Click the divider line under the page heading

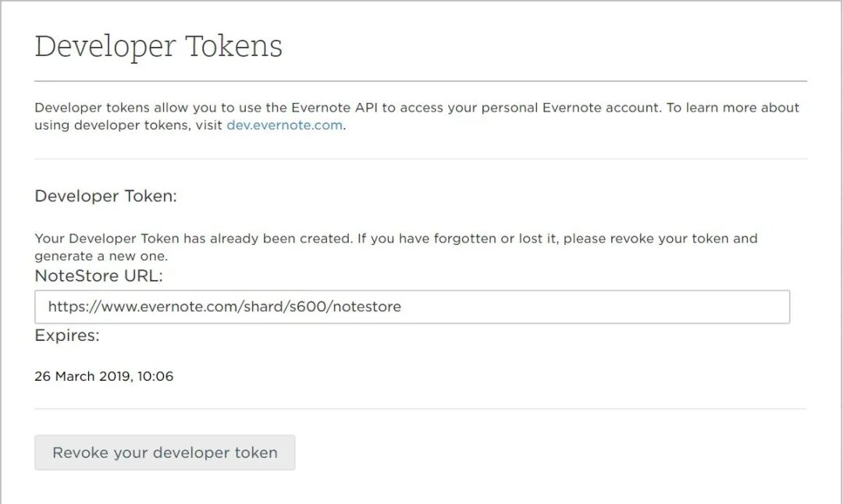[x=421, y=81]
